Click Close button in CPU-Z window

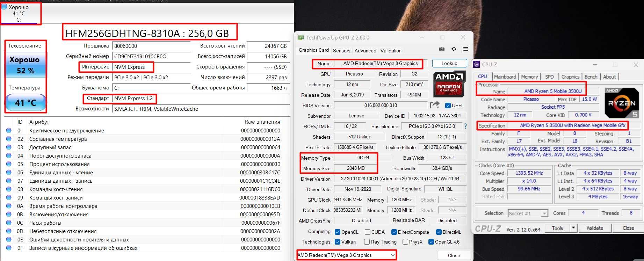(x=628, y=228)
